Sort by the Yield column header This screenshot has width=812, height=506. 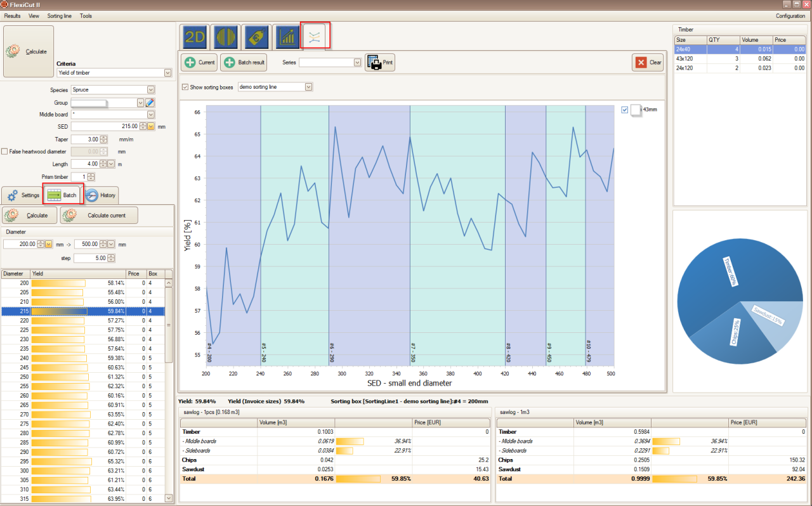pyautogui.click(x=77, y=274)
